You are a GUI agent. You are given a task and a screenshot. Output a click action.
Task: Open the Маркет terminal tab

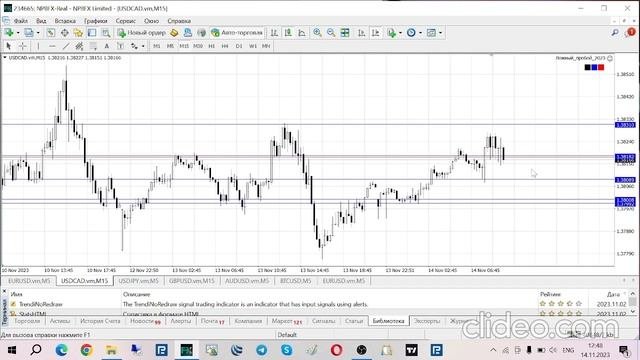click(x=287, y=321)
